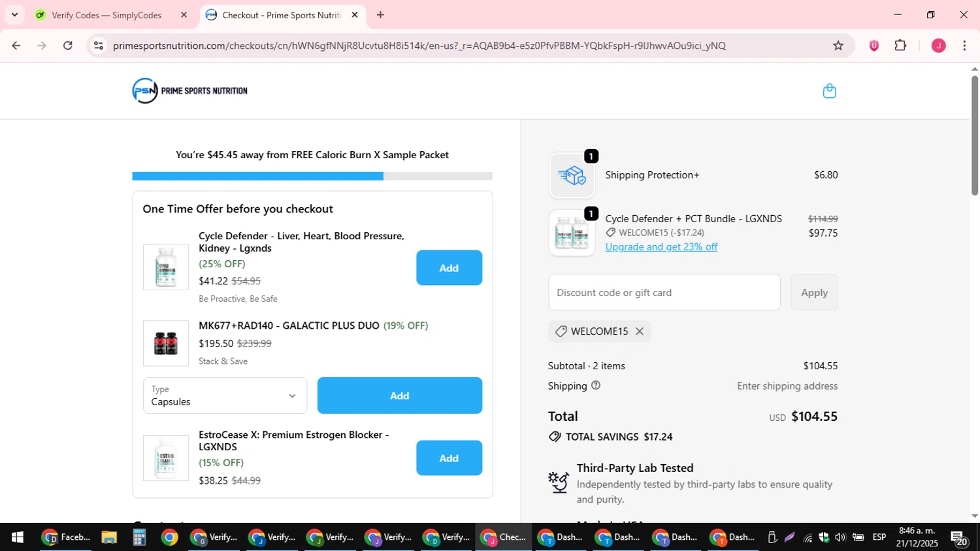Open the notification center icon
Viewport: 980px width, 551px height.
tap(959, 538)
